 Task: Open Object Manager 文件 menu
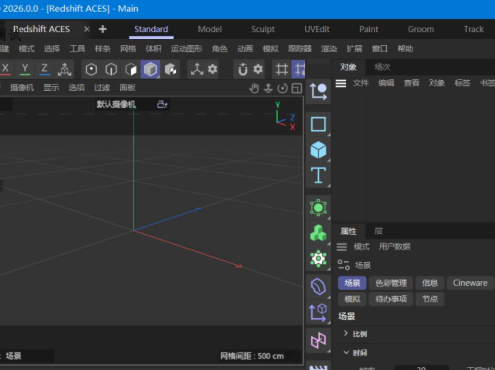361,83
